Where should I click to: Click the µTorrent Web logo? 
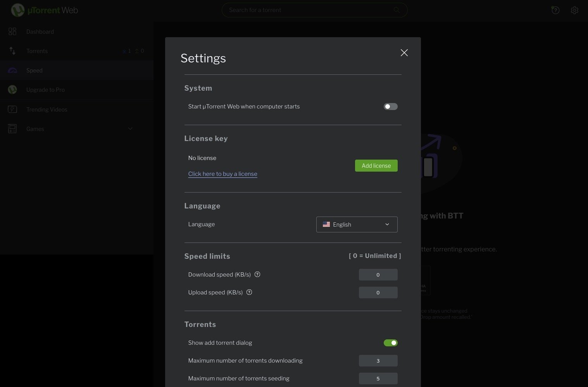point(45,10)
